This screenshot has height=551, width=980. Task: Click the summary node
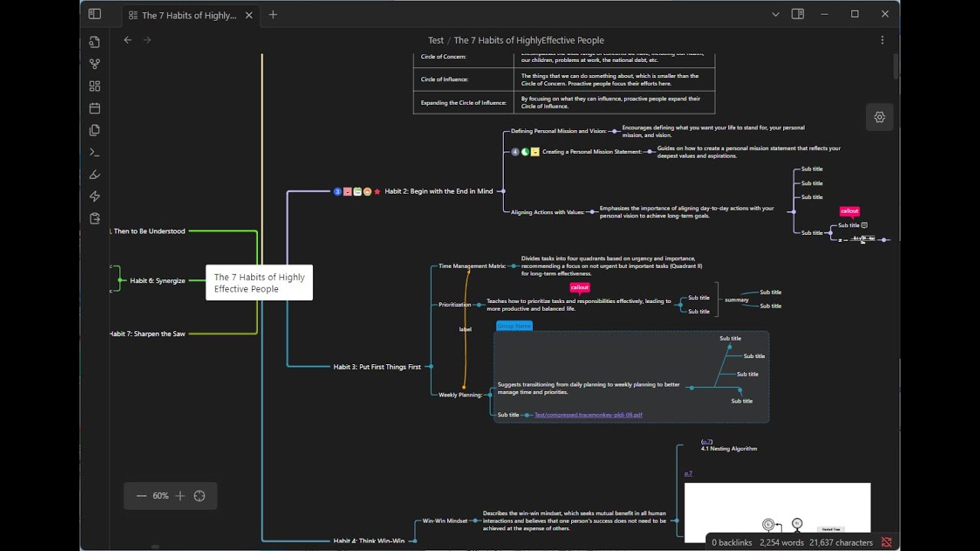tap(737, 300)
